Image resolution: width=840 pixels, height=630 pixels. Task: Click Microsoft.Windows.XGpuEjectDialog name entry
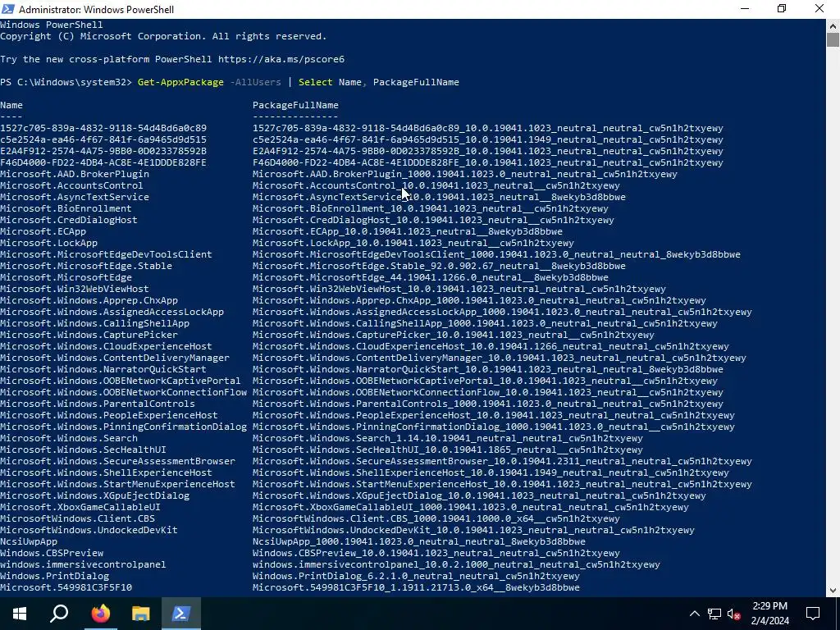pos(95,495)
